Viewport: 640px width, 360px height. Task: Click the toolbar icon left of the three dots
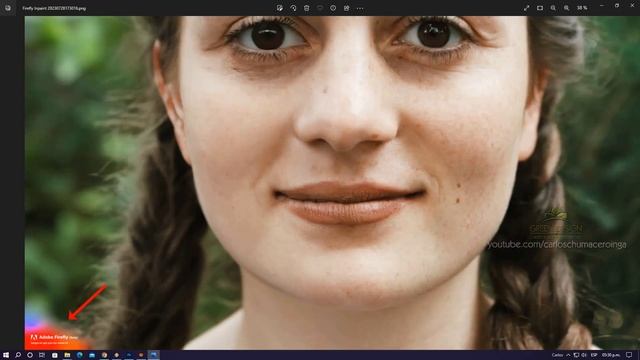(347, 8)
